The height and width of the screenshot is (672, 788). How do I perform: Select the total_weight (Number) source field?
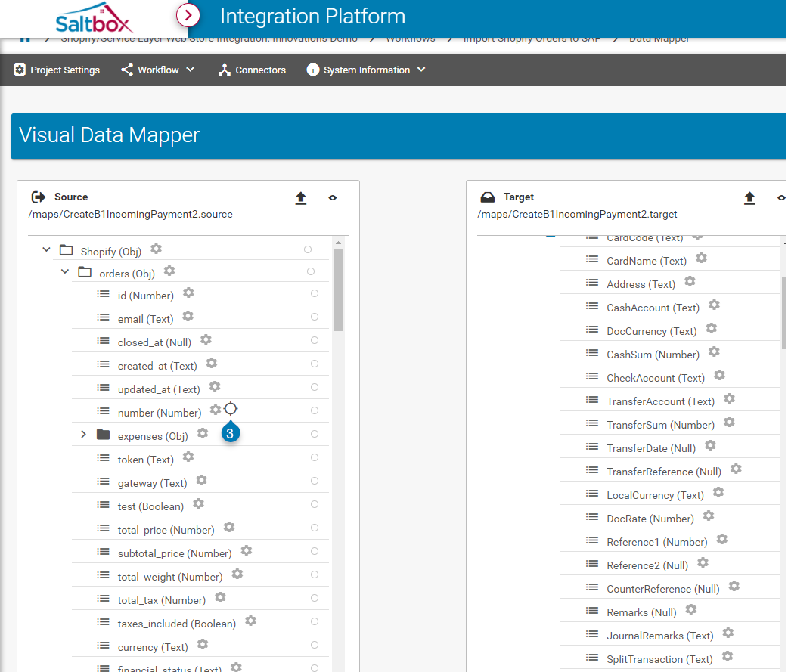[x=170, y=577]
